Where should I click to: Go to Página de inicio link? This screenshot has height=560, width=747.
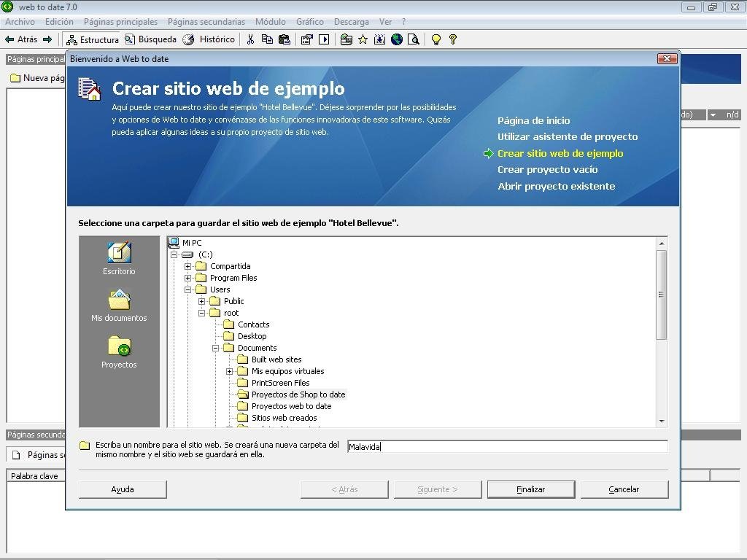click(533, 121)
